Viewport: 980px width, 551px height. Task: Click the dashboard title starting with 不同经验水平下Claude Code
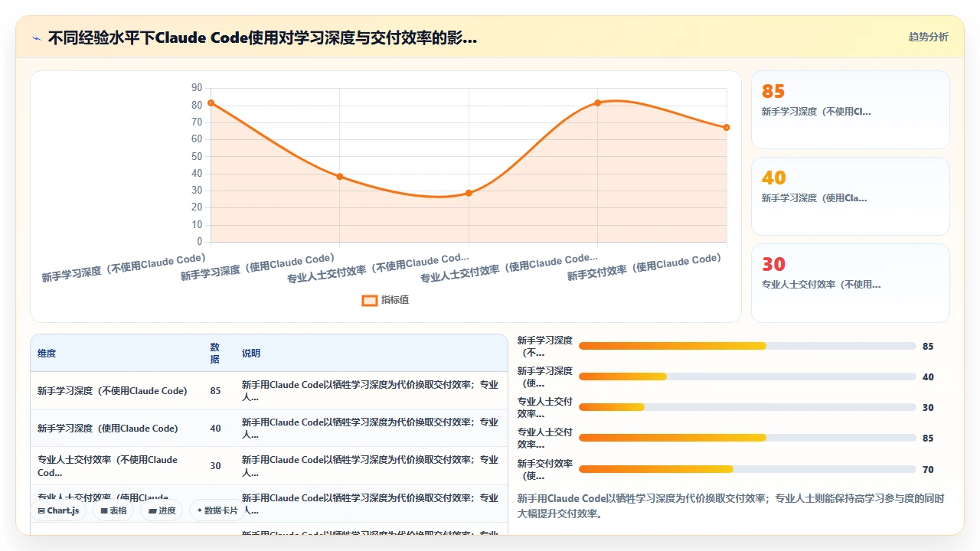263,37
